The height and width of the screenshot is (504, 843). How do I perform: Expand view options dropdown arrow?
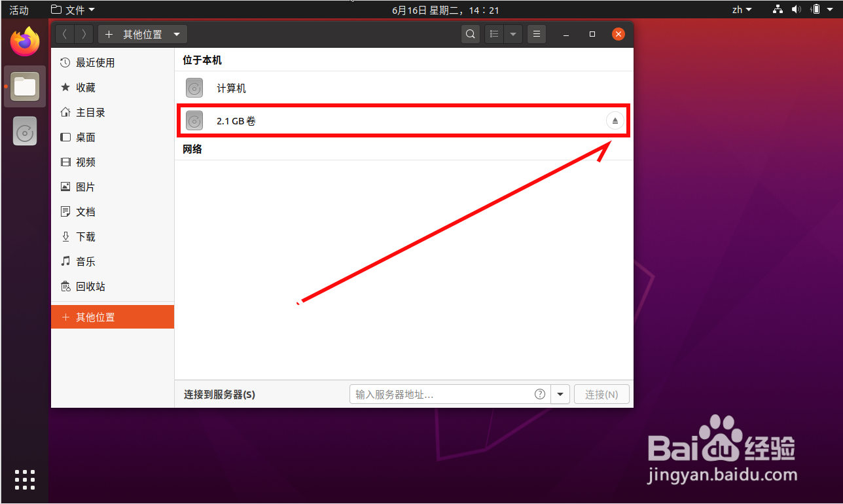click(x=513, y=34)
